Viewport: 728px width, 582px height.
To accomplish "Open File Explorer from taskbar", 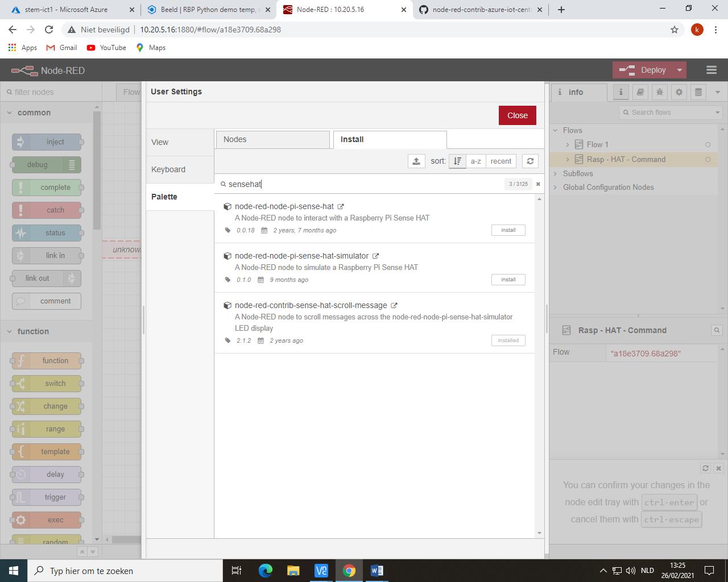I will pos(293,571).
